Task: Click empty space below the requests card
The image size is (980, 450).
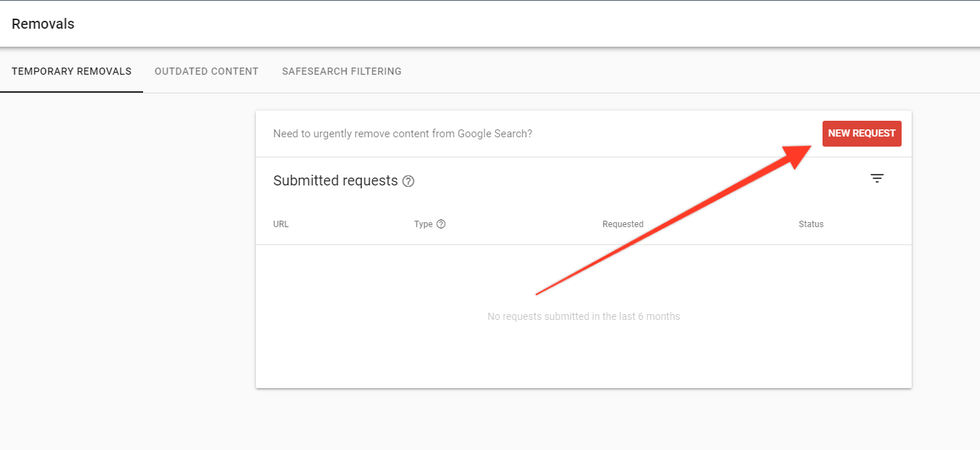Action: coord(583,420)
